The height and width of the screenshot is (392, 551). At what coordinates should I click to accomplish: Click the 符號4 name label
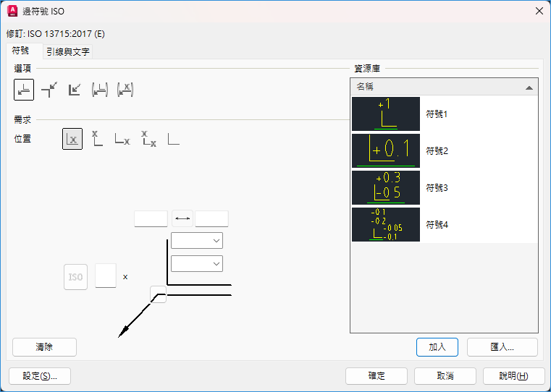click(x=437, y=225)
